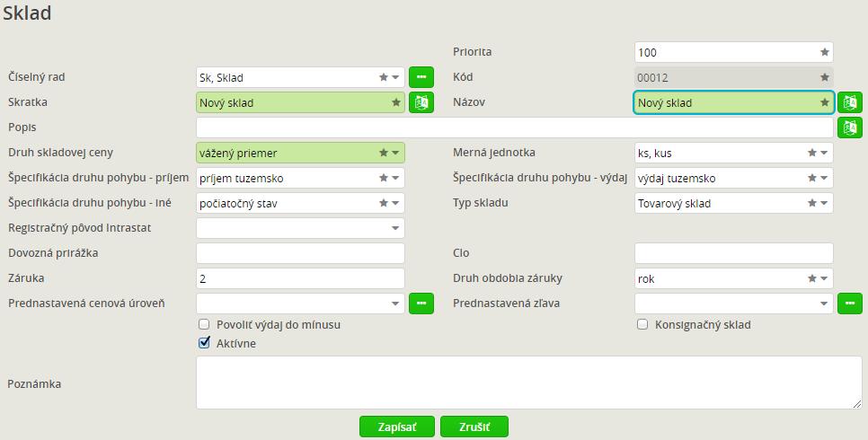Click the Zrušiť button
Viewport: 868px width, 440px height.
474,427
